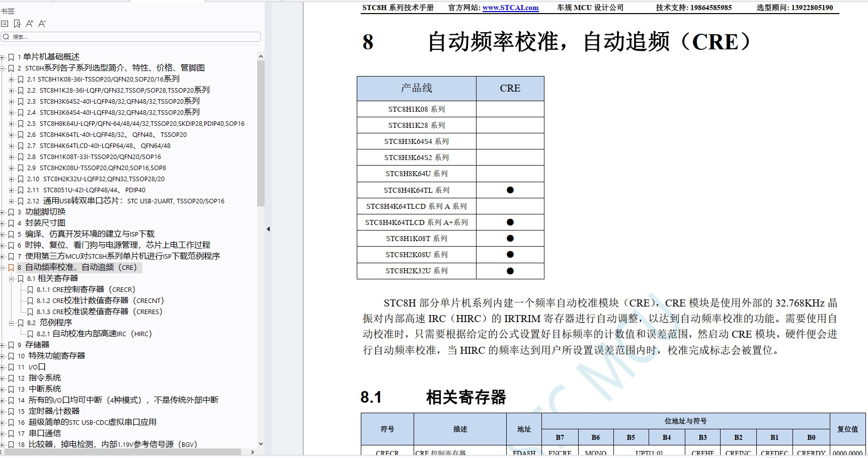This screenshot has width=868, height=458.
Task: Click the STC8H4K64TL 系列 table cell
Action: (417, 190)
